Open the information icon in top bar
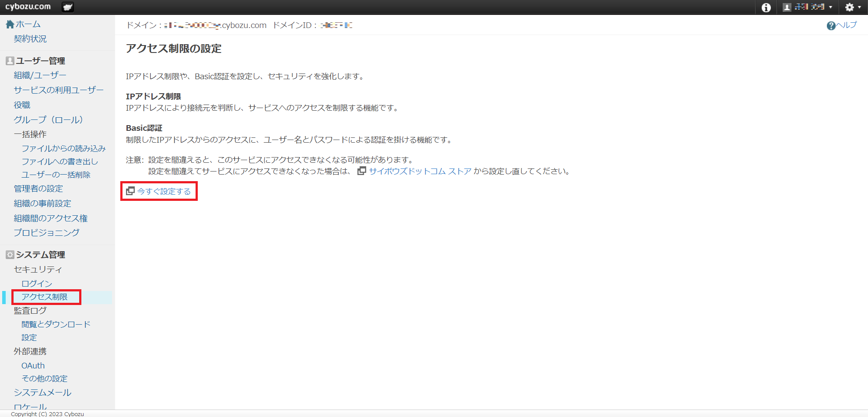The image size is (868, 417). click(x=766, y=7)
